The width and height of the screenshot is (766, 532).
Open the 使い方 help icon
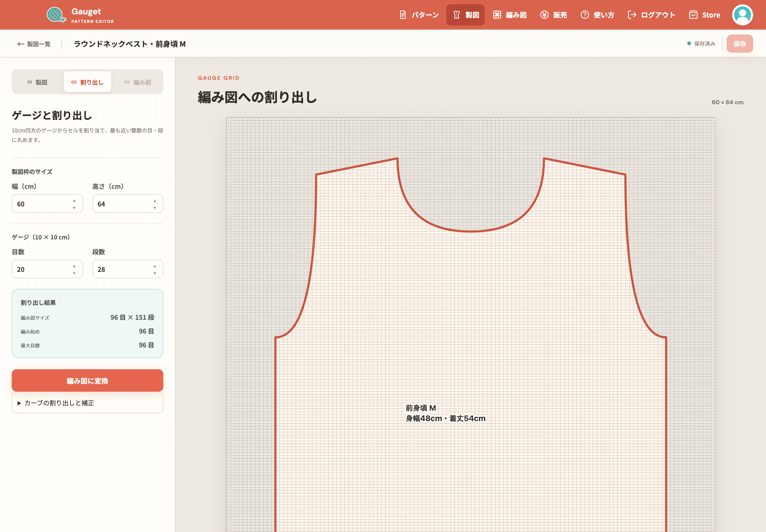(585, 15)
